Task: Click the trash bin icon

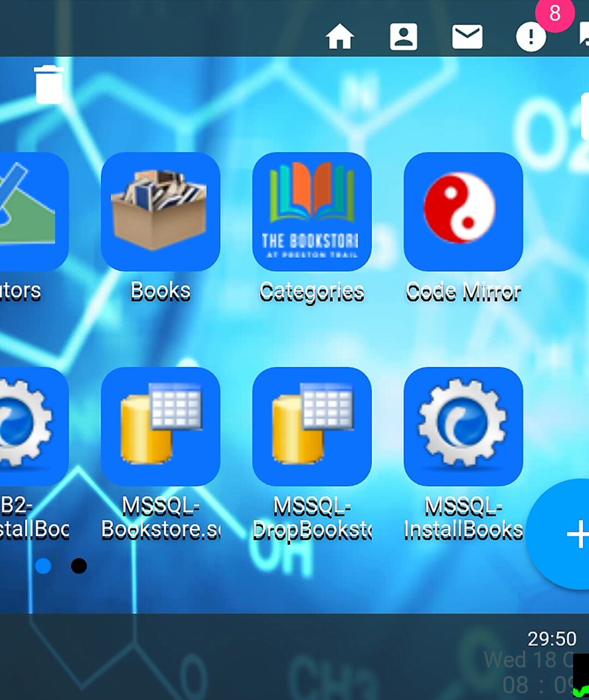Action: 49,85
